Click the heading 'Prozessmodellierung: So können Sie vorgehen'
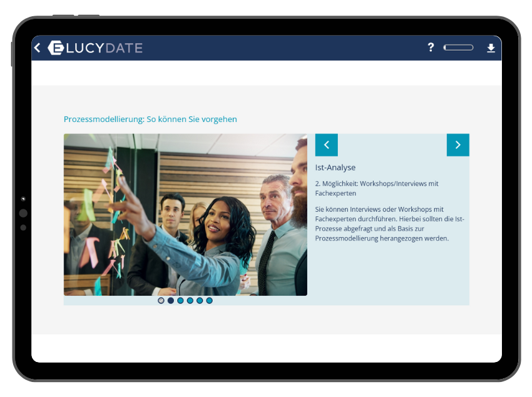Viewport: 532px width, 397px height. click(x=150, y=119)
